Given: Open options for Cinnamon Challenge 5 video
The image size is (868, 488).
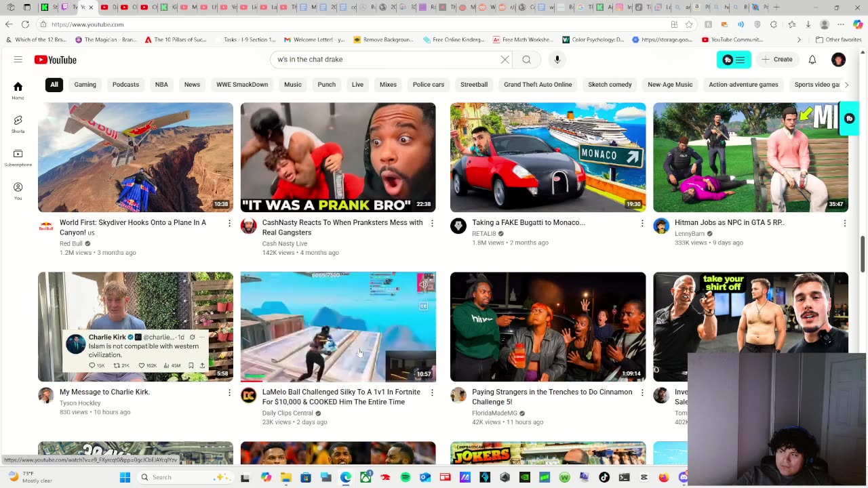Looking at the screenshot, I should pyautogui.click(x=642, y=392).
